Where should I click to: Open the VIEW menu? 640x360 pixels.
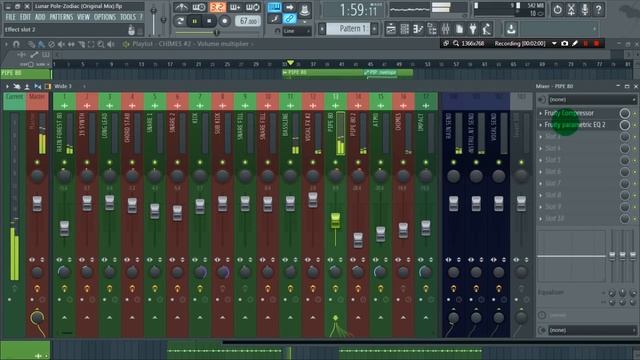click(x=83, y=17)
